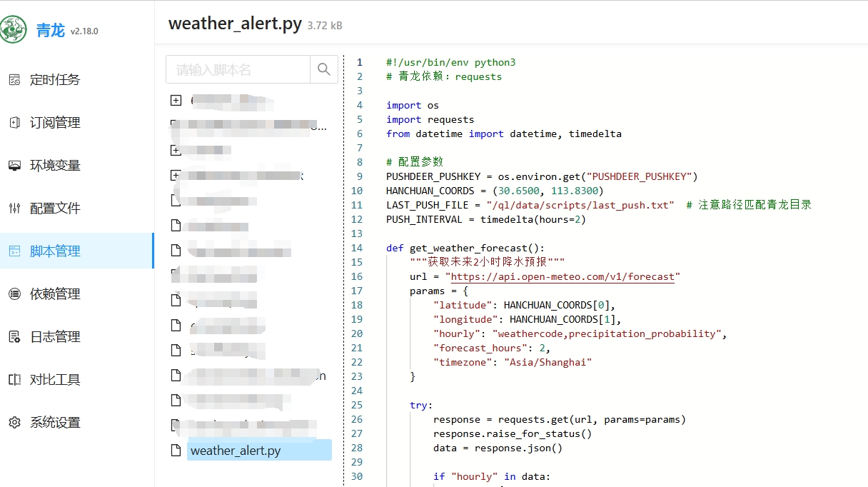Expand the third plus-box folder in tree

176,150
